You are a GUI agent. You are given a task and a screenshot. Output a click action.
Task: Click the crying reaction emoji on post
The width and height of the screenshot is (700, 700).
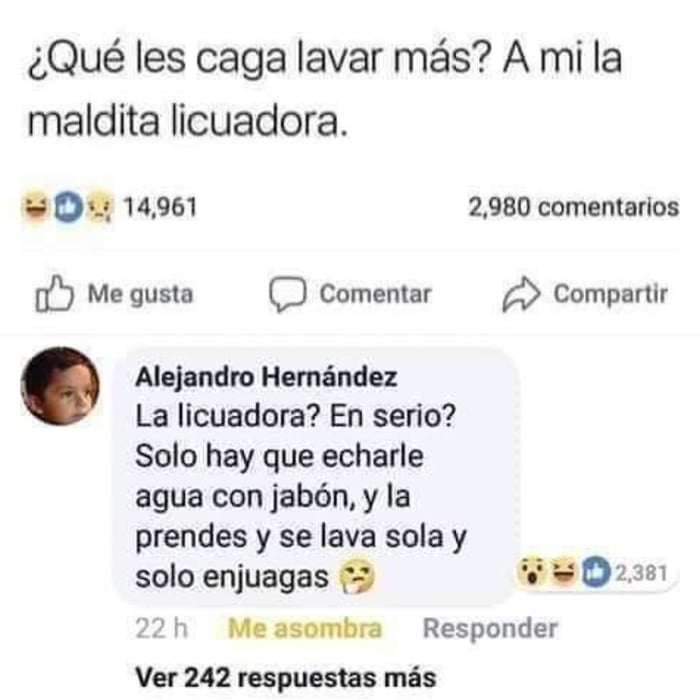(x=100, y=207)
